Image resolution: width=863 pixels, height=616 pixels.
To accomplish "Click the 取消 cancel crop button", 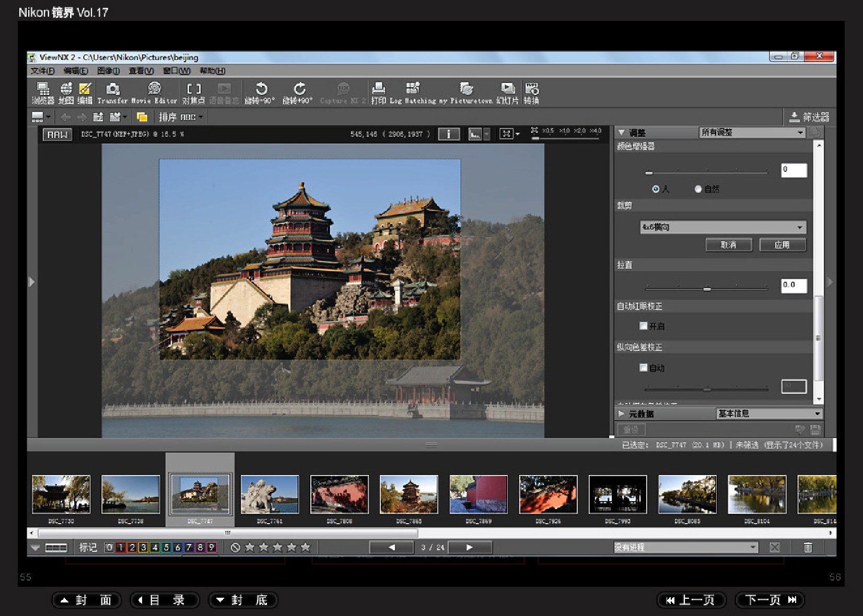I will pos(729,245).
